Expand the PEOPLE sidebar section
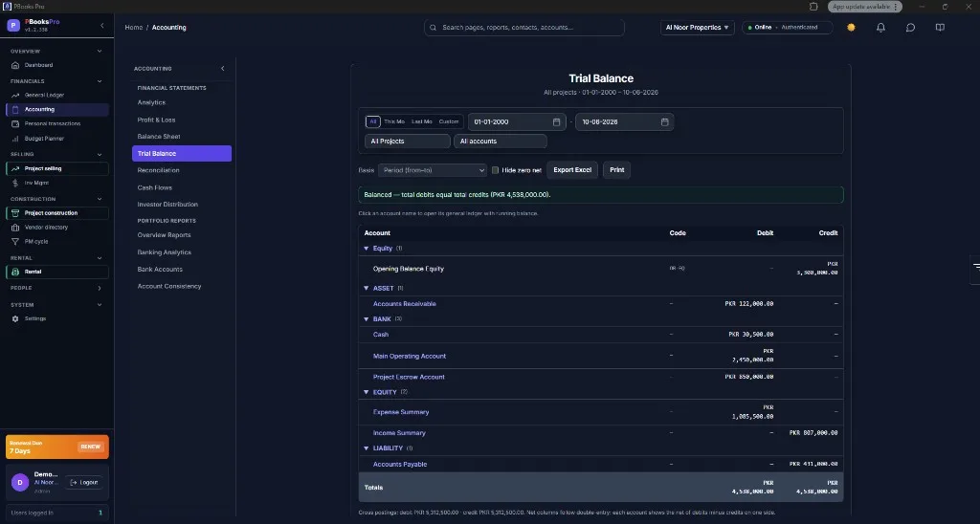 pyautogui.click(x=100, y=288)
